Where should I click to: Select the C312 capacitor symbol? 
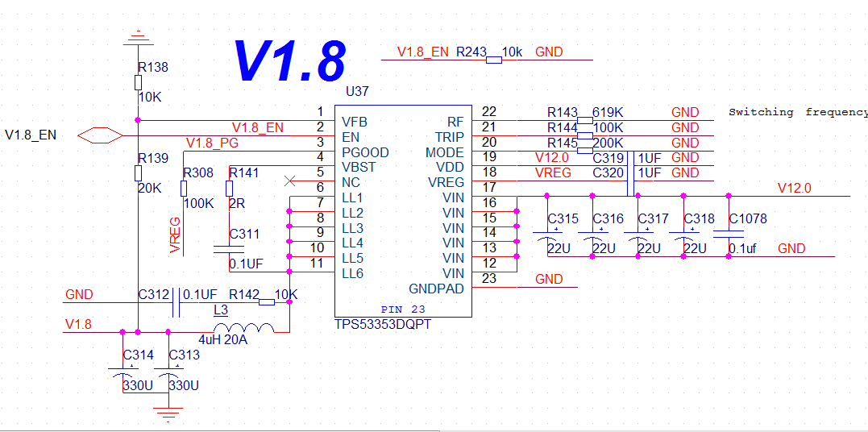(x=176, y=302)
